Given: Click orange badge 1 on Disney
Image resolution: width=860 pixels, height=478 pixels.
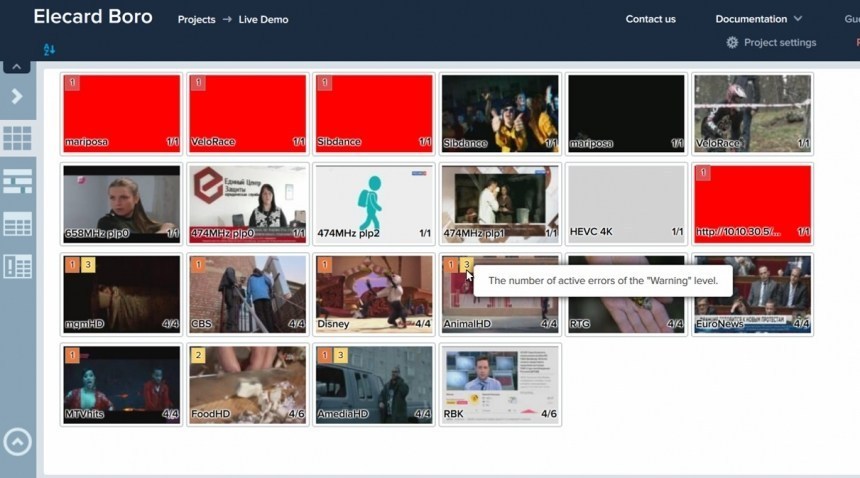Looking at the screenshot, I should pos(325,265).
